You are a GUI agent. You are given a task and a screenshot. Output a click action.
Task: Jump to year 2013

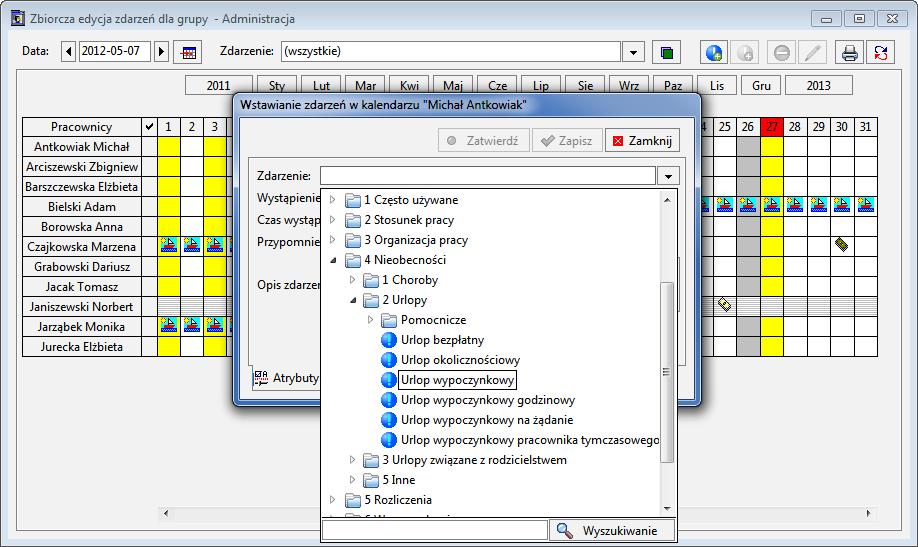(x=818, y=86)
